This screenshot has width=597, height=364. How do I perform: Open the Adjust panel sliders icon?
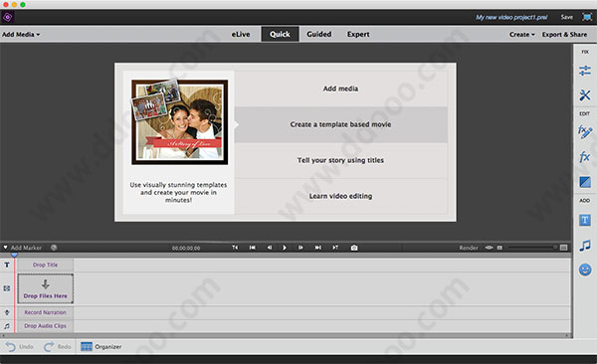(x=585, y=71)
